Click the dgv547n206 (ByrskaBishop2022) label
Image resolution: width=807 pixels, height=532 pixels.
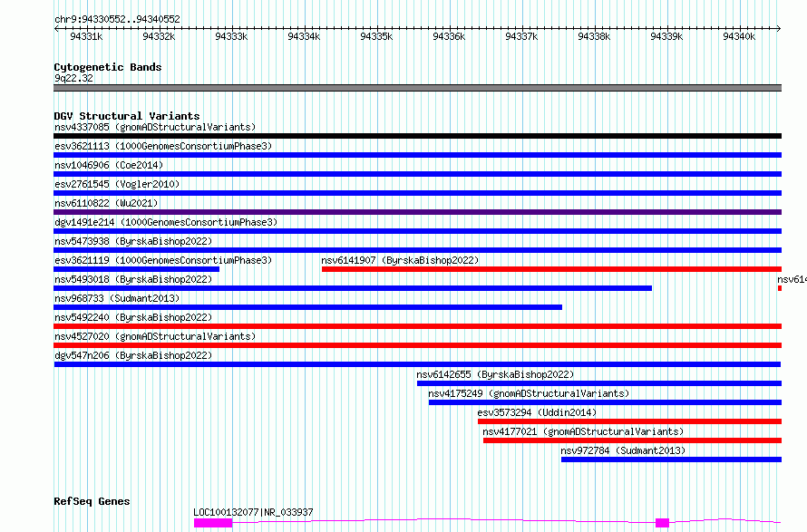point(133,355)
